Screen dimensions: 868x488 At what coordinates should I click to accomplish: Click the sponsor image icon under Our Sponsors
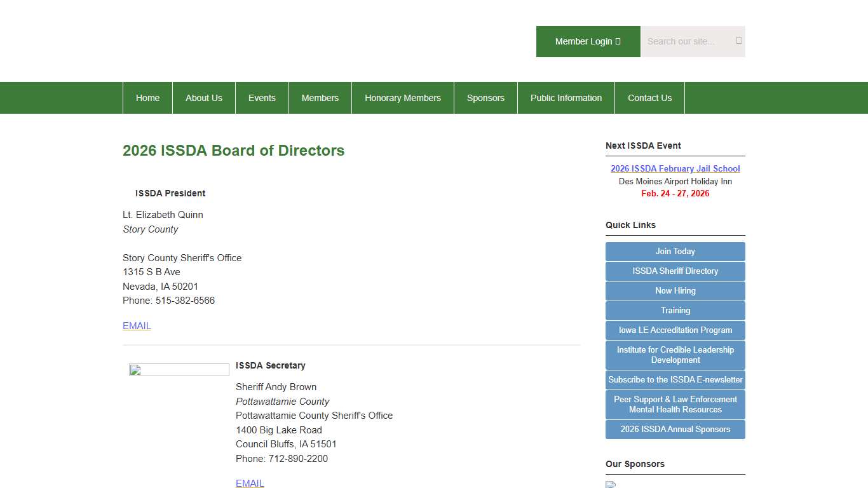610,484
